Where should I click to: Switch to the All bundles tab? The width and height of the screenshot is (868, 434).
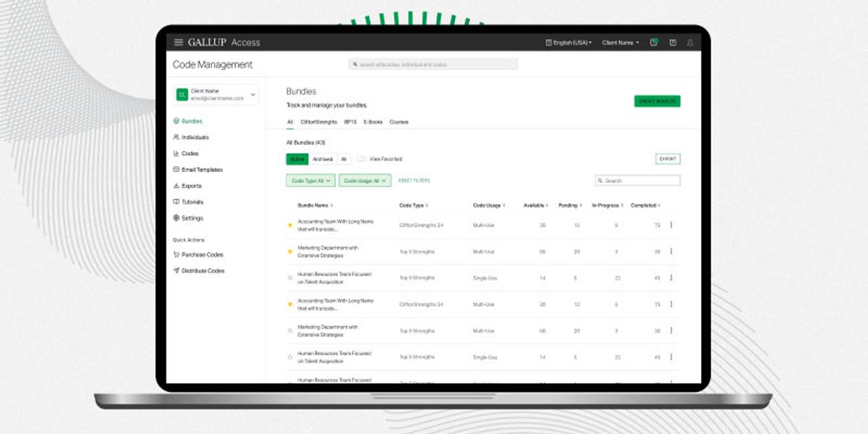[290, 122]
